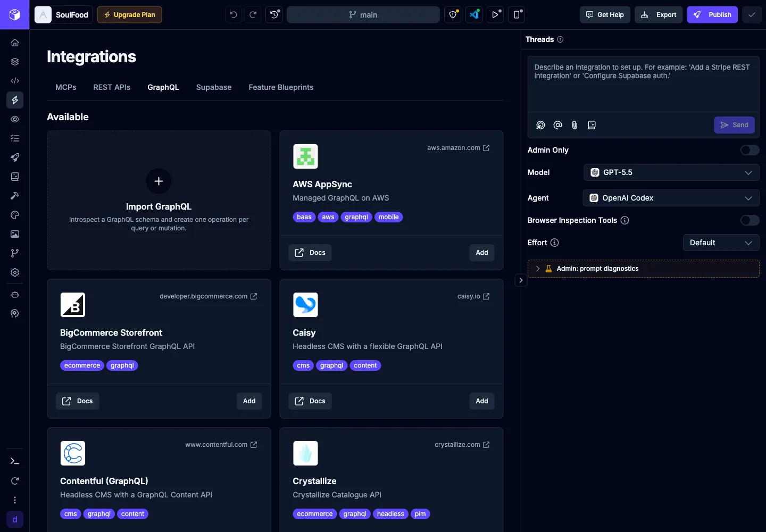
Task: Click the Upgrade Plan button
Action: coord(129,15)
